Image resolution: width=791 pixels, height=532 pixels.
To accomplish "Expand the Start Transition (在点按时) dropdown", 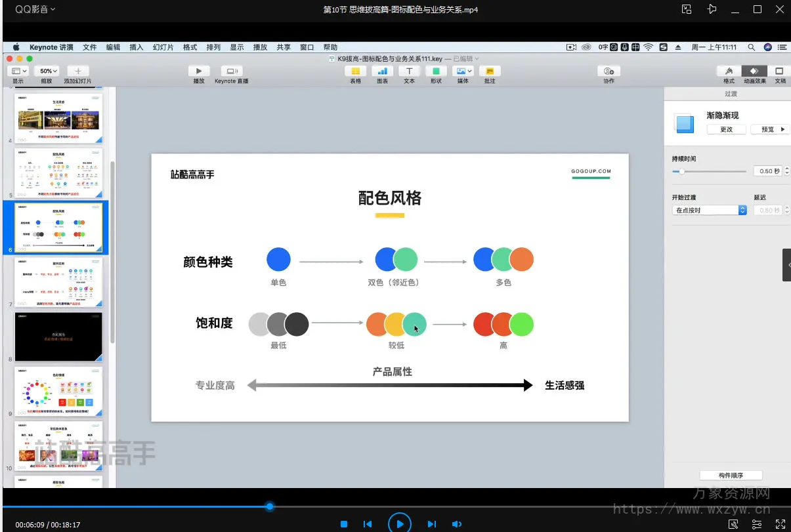I will pyautogui.click(x=710, y=211).
